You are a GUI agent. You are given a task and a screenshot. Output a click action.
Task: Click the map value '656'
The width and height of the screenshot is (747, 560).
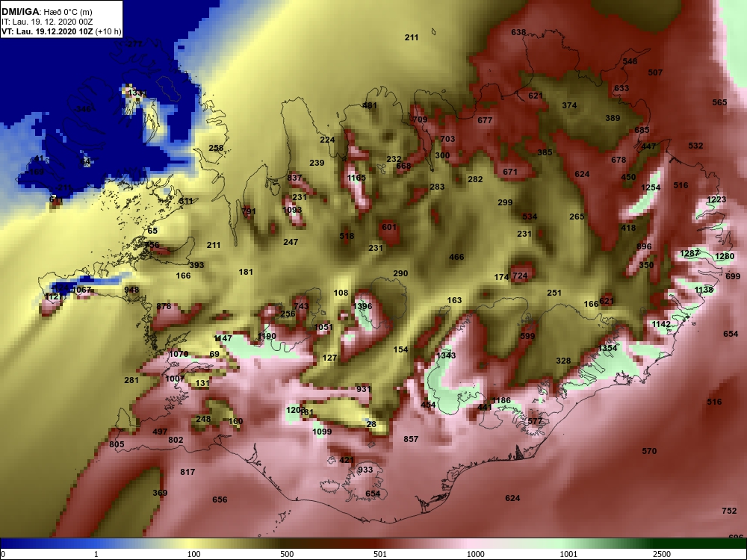pyautogui.click(x=220, y=500)
